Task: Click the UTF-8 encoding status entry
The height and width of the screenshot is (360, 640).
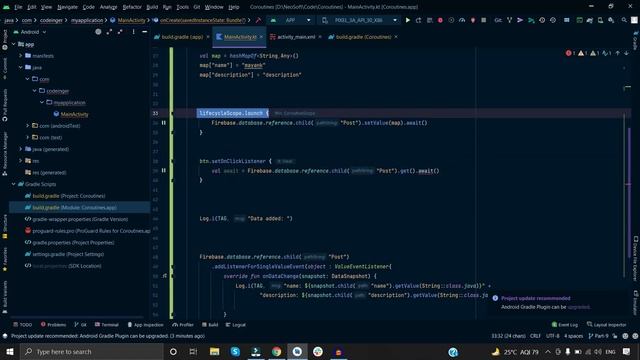Action: tap(553, 336)
